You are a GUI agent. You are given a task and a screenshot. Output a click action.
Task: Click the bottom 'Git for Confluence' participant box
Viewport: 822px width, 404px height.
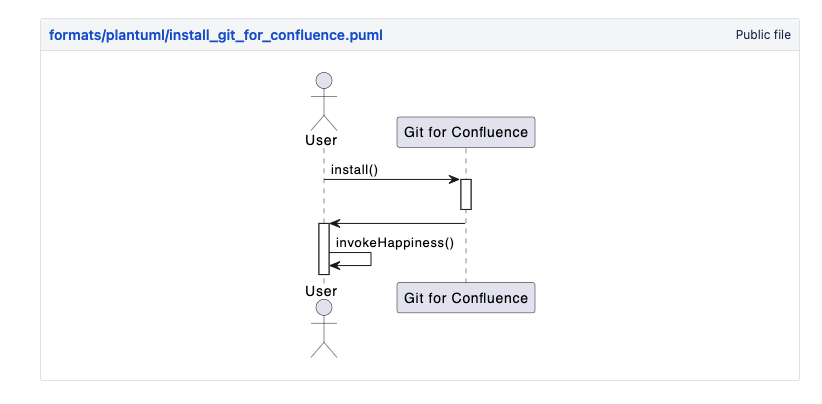click(x=465, y=298)
